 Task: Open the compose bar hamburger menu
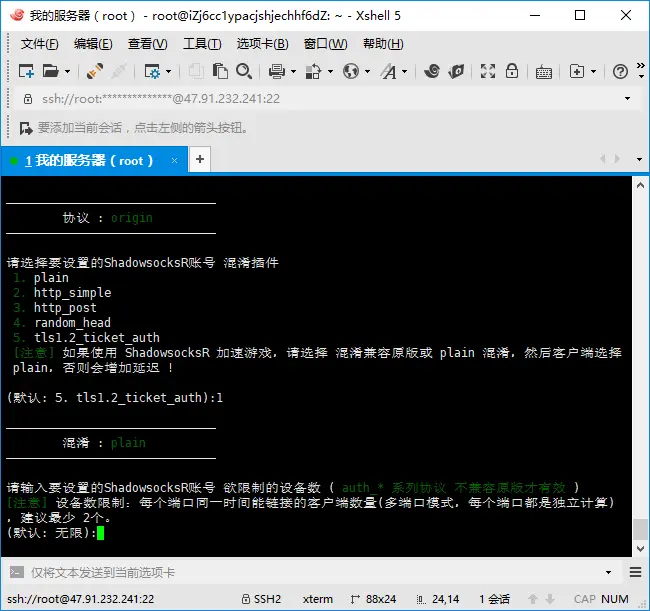[635, 572]
